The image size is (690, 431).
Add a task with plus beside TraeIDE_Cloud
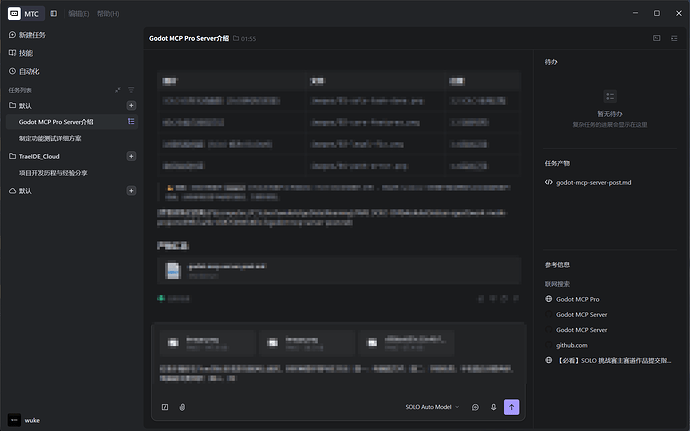pyautogui.click(x=131, y=156)
